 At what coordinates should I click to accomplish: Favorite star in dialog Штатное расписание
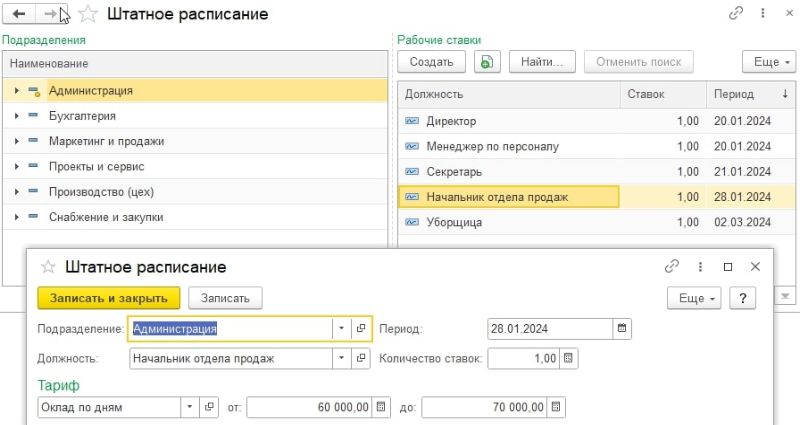48,266
